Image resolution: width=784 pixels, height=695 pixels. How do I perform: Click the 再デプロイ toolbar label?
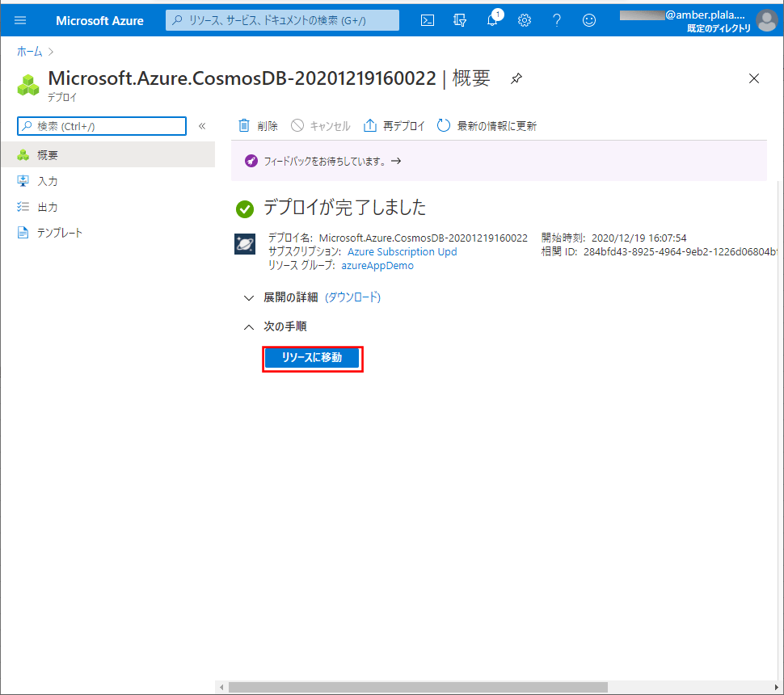[404, 126]
